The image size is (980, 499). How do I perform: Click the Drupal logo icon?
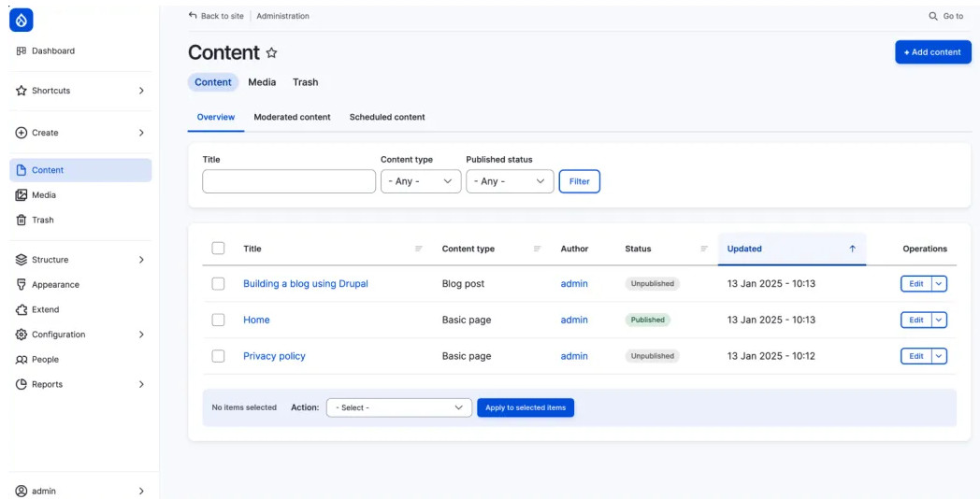point(22,19)
